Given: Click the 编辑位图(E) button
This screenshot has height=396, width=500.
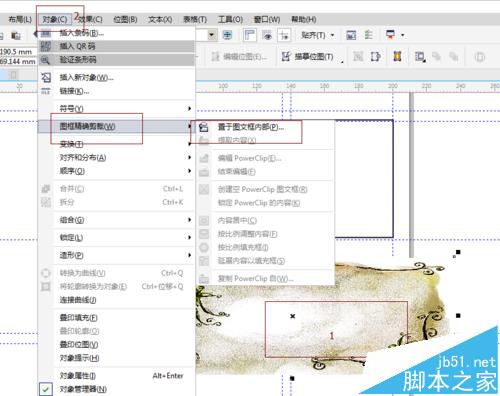Looking at the screenshot, I should pyautogui.click(x=239, y=57).
